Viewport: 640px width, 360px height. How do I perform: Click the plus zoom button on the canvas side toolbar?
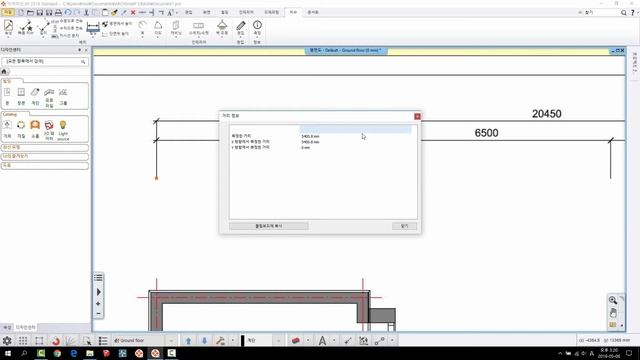(98, 304)
